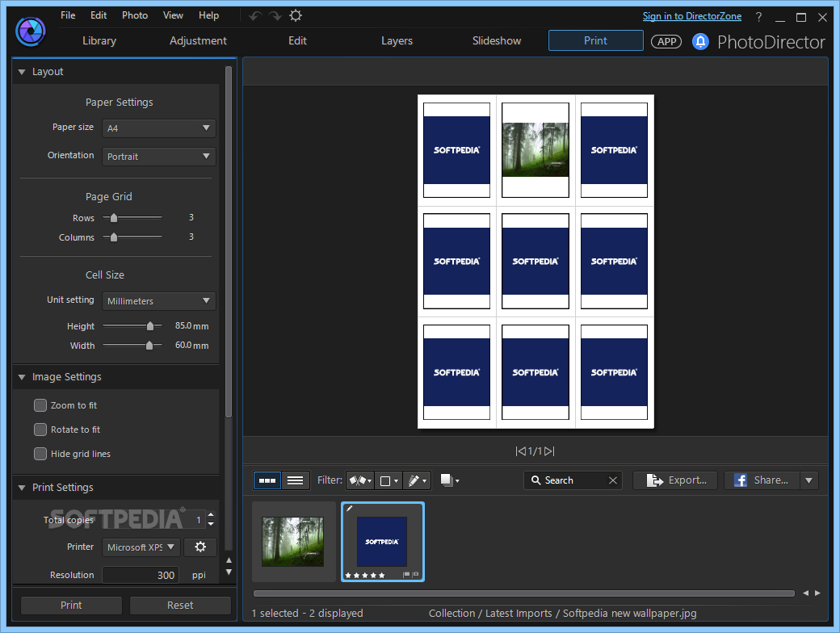Collapse the Image Settings section

(x=22, y=377)
